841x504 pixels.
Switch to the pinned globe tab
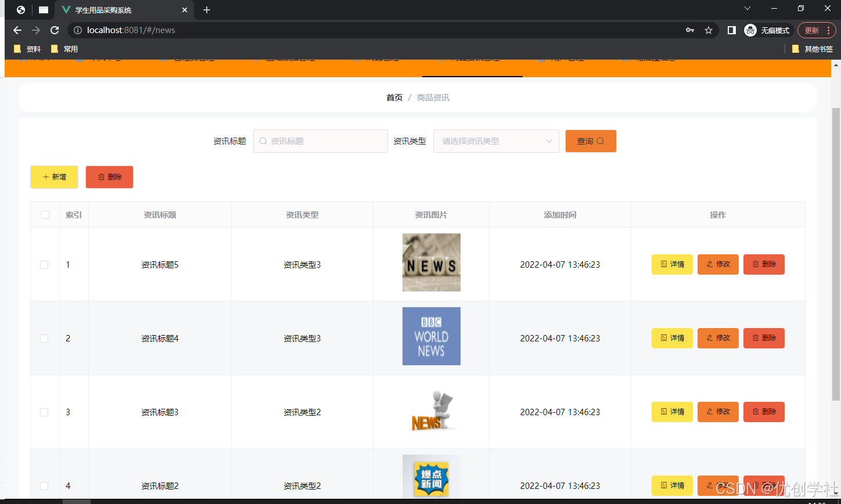[x=21, y=10]
